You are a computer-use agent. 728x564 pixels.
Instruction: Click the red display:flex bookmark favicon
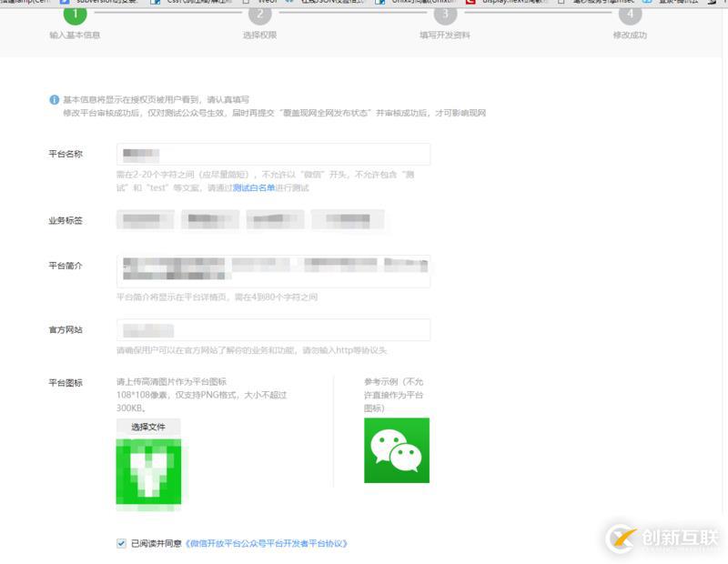[x=470, y=4]
